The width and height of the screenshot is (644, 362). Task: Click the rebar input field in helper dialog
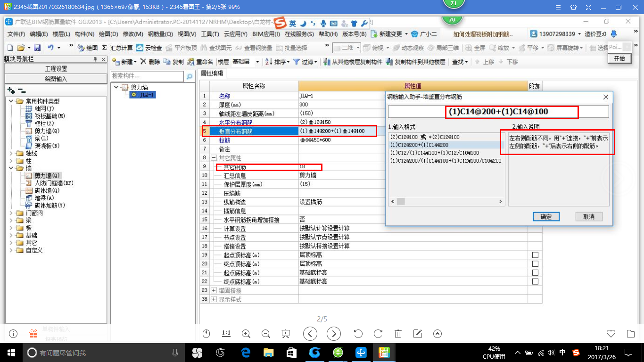pos(498,112)
